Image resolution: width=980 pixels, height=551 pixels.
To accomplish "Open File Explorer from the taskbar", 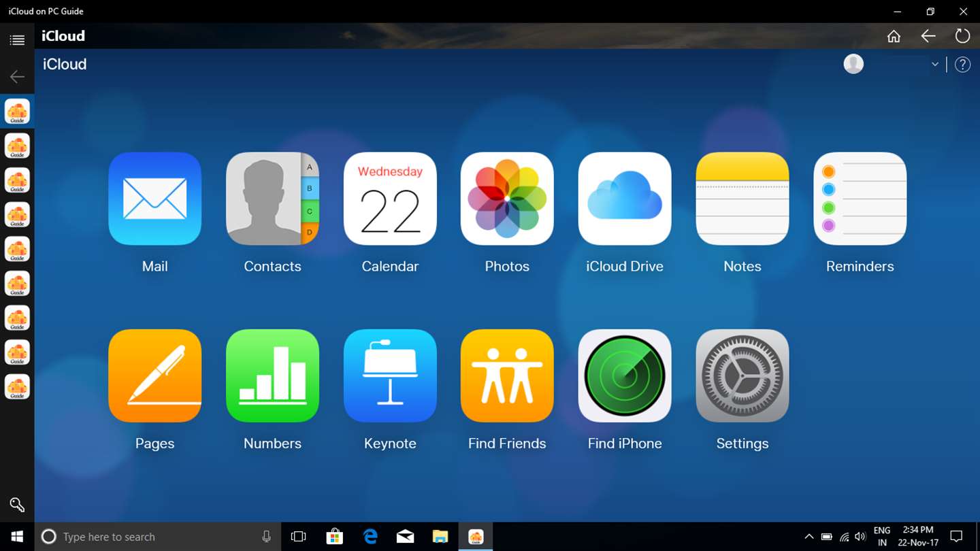I will pos(441,537).
